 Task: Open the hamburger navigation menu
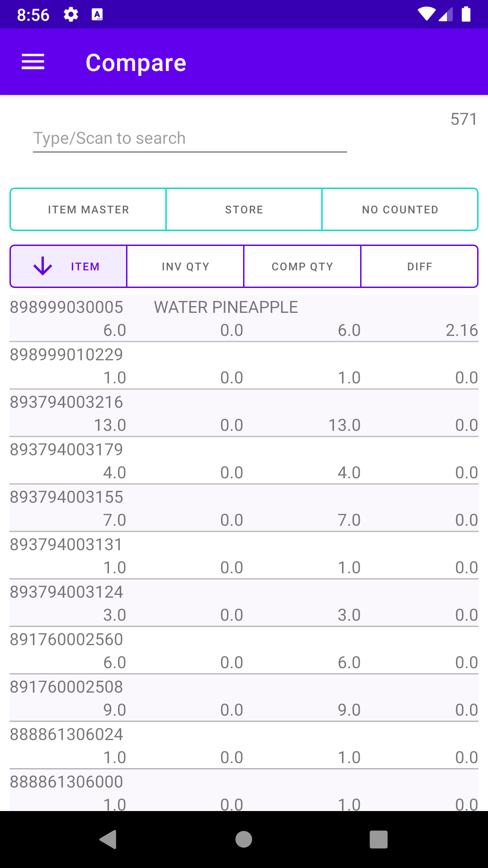(33, 62)
